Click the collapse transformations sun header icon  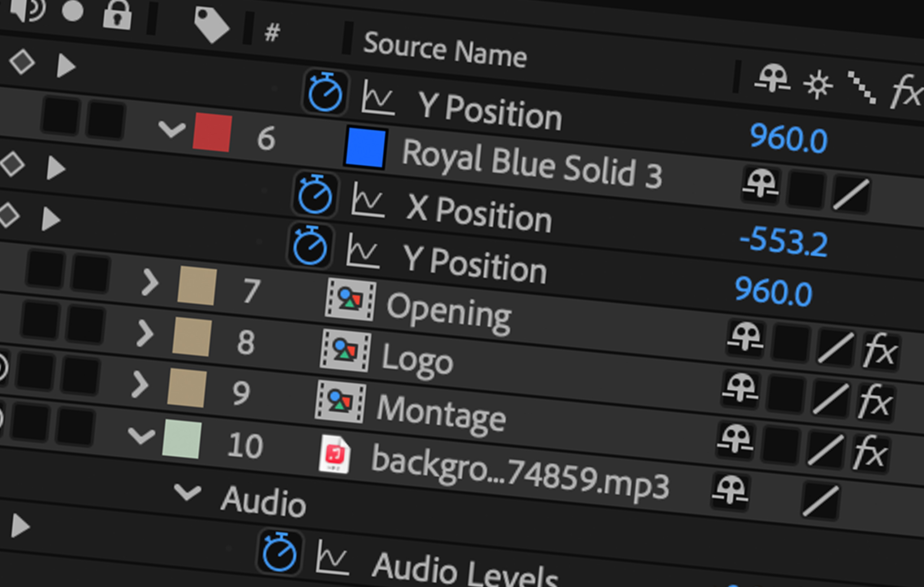tap(818, 85)
